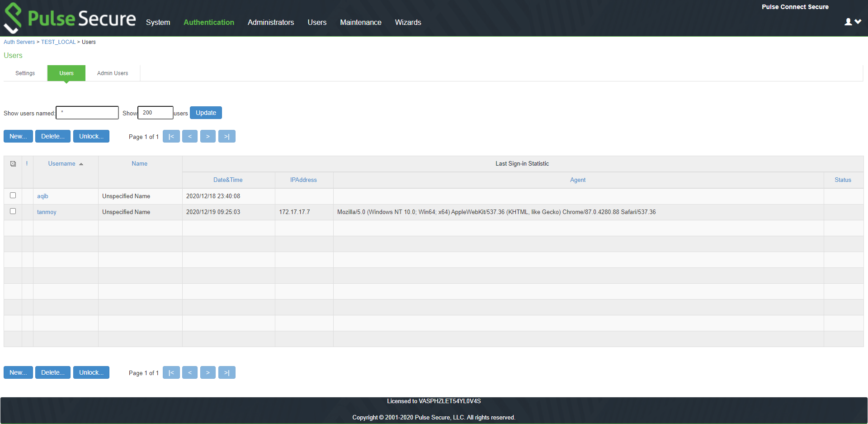
Task: Click the top Page 1 of 1 label
Action: [144, 137]
